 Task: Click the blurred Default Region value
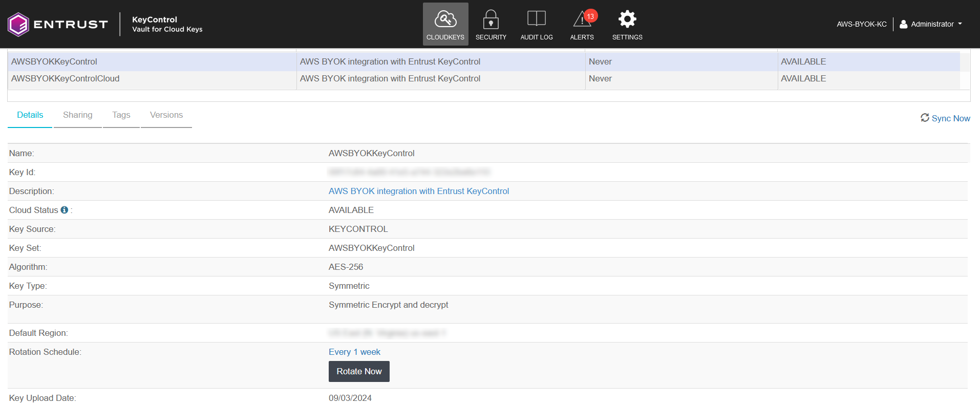pos(387,333)
